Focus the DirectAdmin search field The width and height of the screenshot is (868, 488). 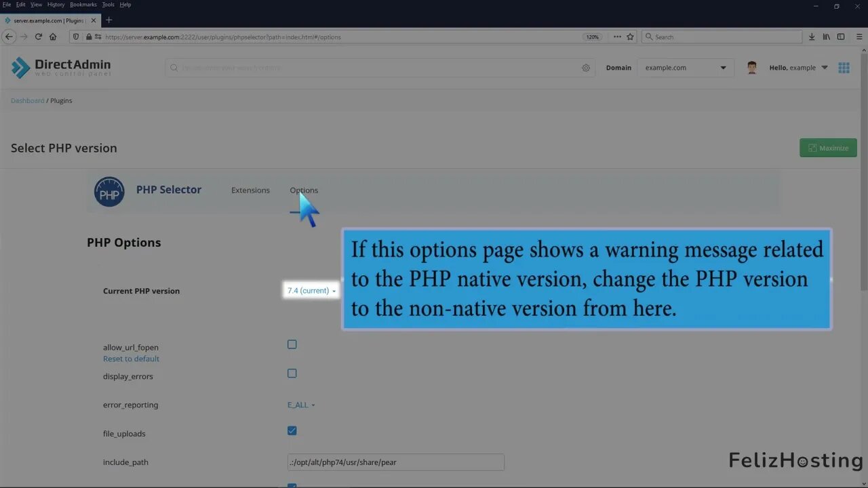380,68
